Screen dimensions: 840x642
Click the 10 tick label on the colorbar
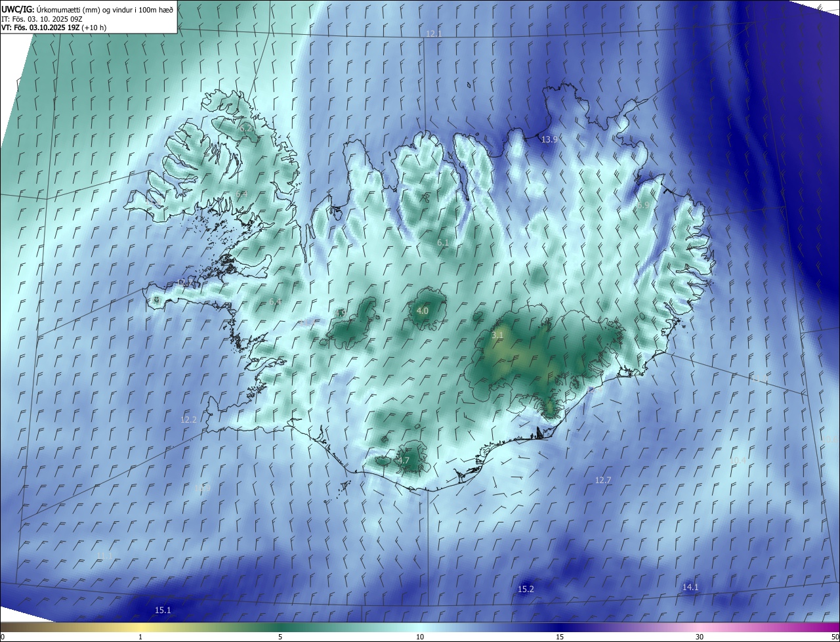420,637
